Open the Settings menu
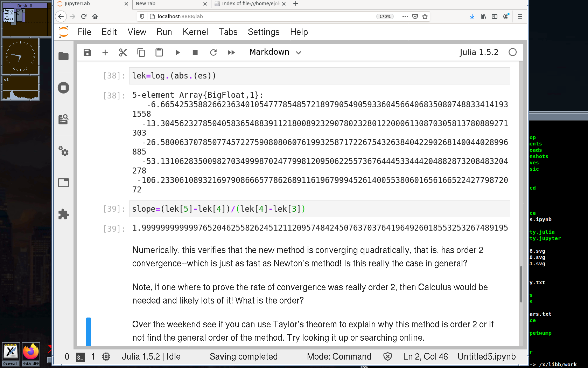Viewport: 588px width, 368px height. tap(263, 32)
